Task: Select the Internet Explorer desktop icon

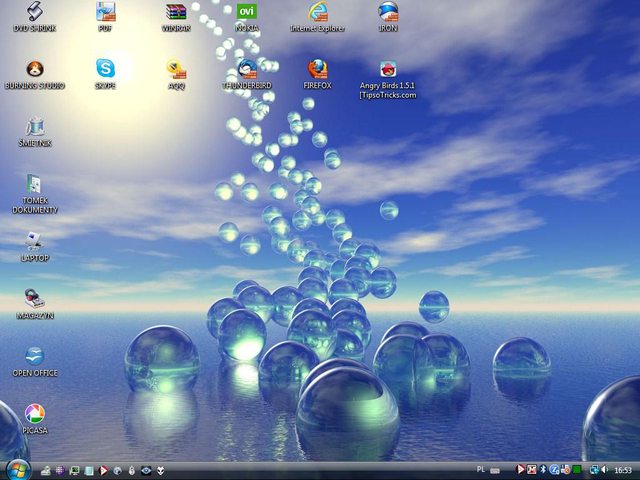Action: pyautogui.click(x=318, y=12)
